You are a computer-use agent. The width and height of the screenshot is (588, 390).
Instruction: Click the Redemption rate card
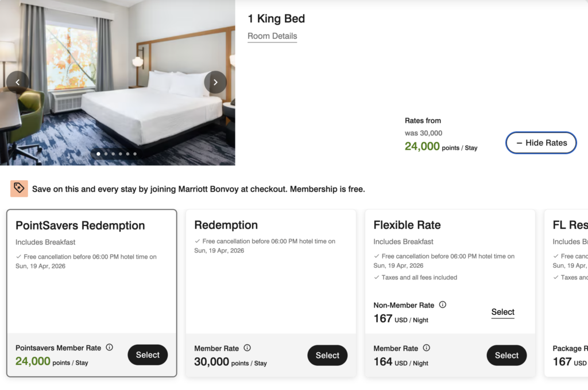coord(270,270)
